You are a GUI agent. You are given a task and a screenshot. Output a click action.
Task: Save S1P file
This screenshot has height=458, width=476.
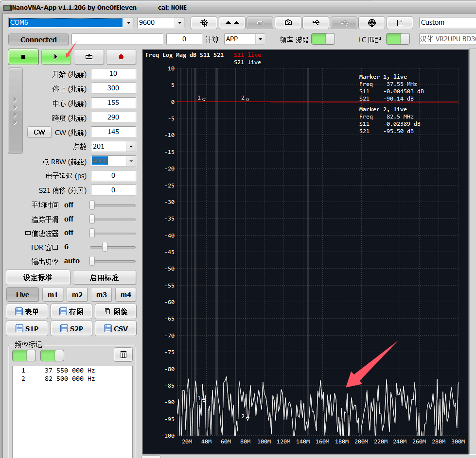pos(27,328)
